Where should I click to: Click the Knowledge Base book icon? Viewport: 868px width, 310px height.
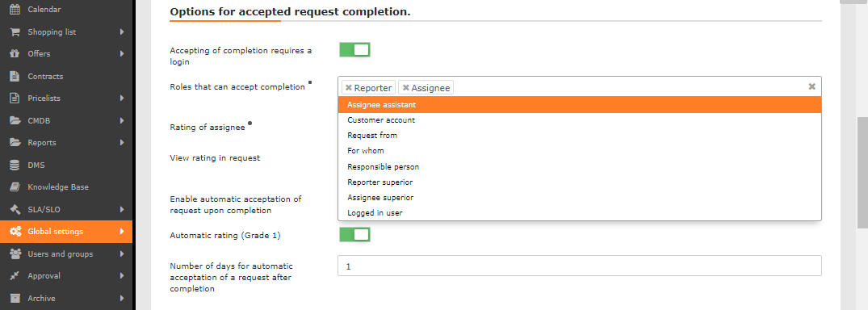pos(15,187)
